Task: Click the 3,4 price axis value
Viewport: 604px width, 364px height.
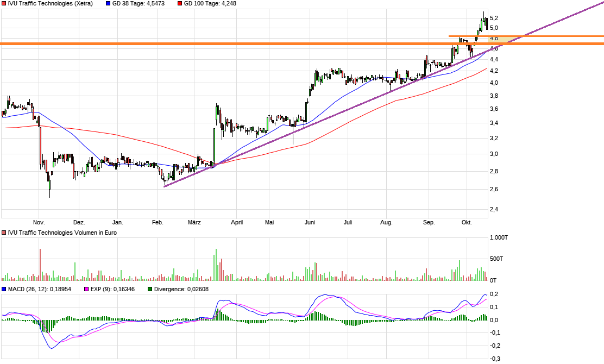Action: point(494,123)
